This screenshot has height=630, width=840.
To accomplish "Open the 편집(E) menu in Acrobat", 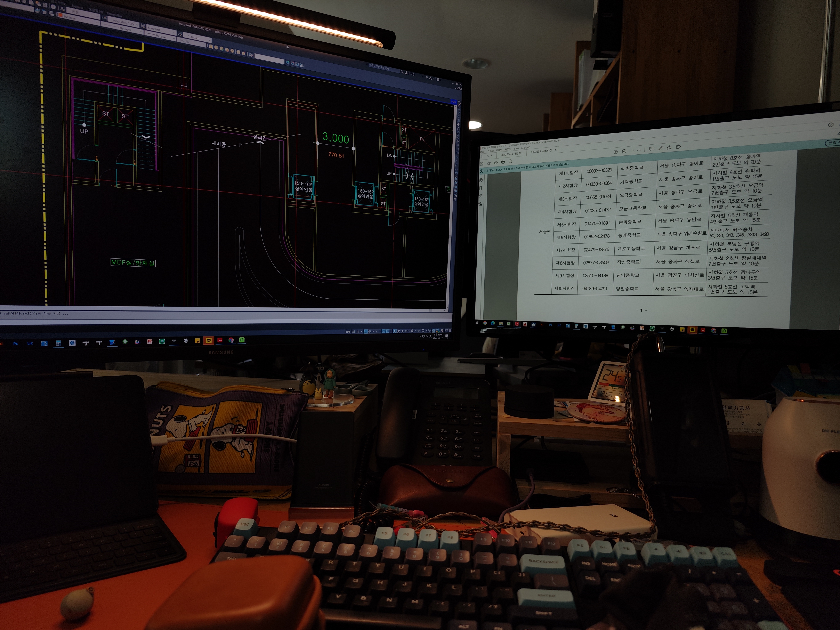I will pos(491,151).
